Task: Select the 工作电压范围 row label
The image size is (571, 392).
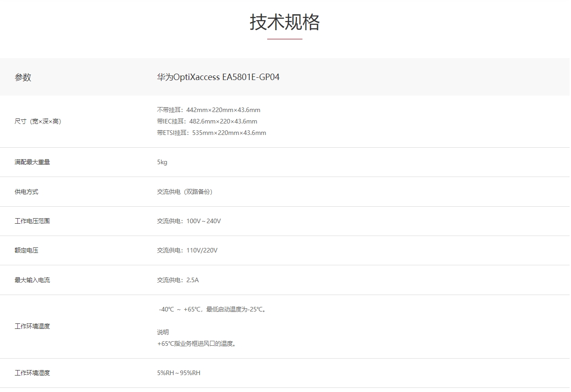Action: click(x=32, y=221)
